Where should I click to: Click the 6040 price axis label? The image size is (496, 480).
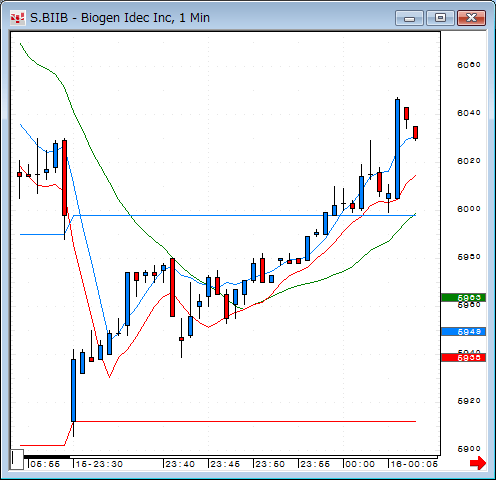(469, 113)
